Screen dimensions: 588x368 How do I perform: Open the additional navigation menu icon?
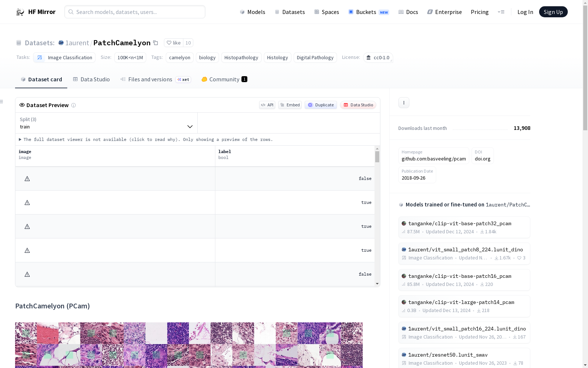501,12
